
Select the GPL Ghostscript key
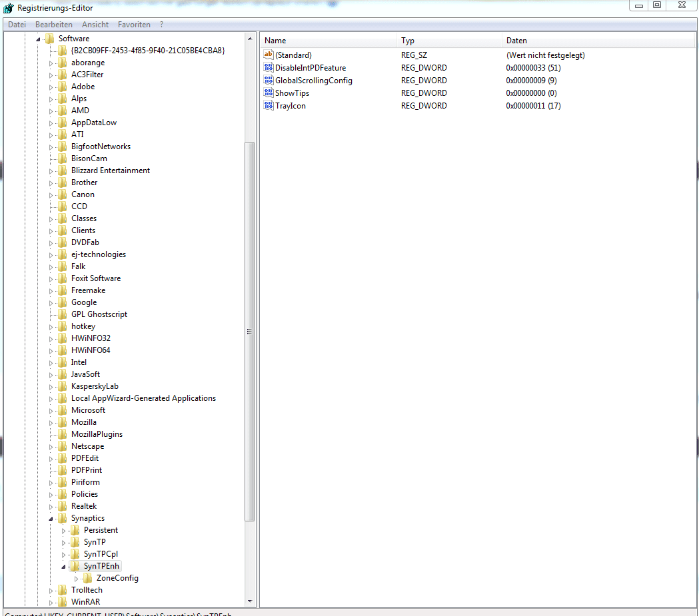pos(99,314)
